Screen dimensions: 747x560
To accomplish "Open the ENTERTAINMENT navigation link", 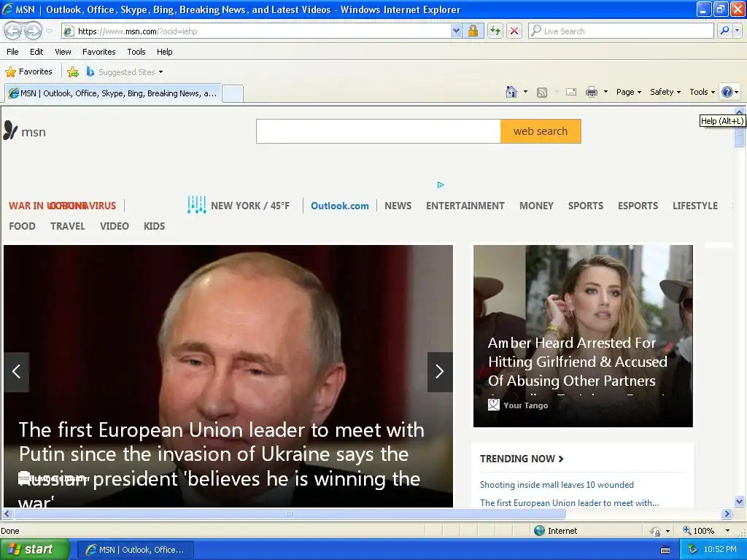I will tap(465, 206).
